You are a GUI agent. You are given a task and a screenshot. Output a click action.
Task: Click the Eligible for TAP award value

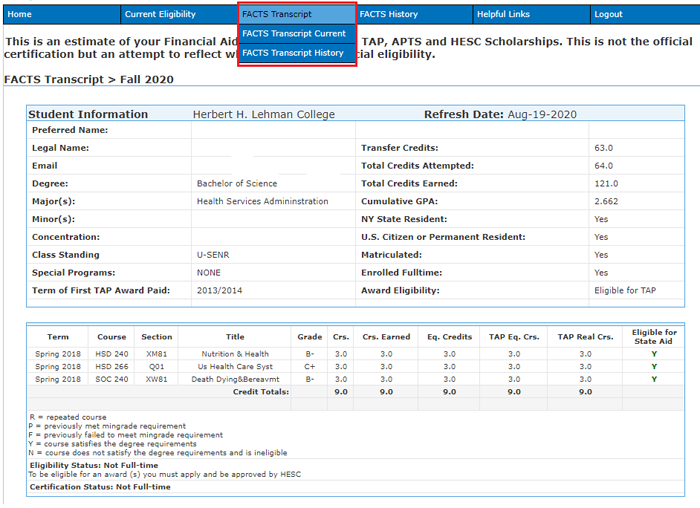625,290
